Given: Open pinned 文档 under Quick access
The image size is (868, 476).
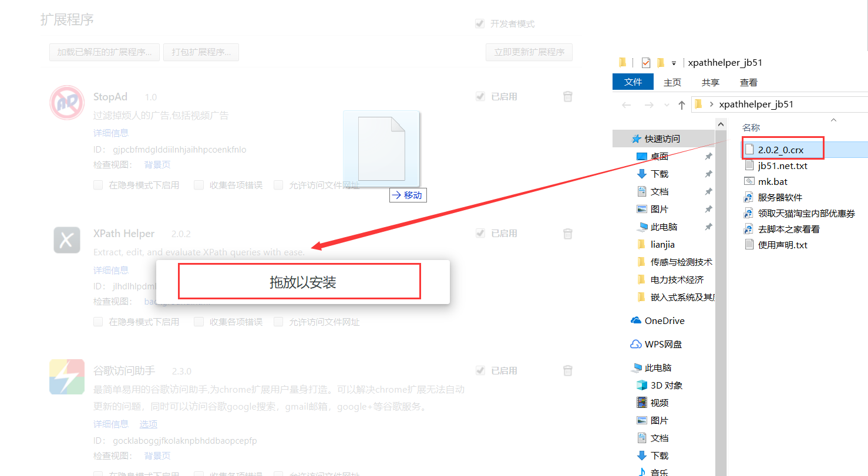Looking at the screenshot, I should [x=659, y=191].
